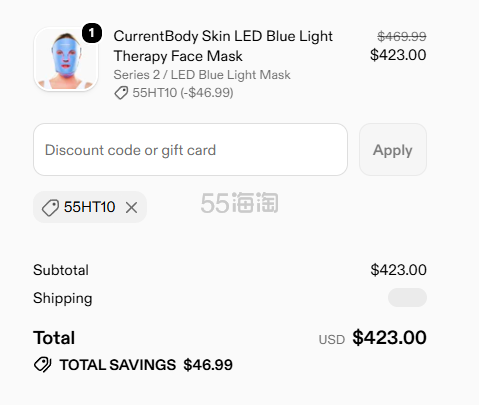
Task: Click the quantity badge showing 1
Action: pyautogui.click(x=92, y=33)
